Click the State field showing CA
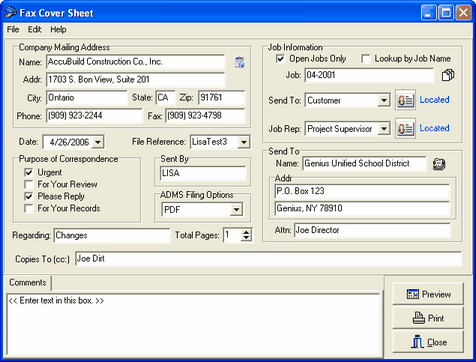 point(165,98)
